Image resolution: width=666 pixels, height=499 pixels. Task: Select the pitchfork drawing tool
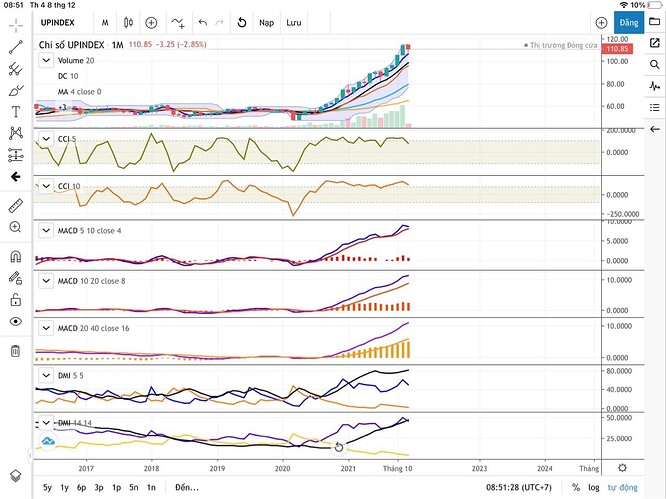pyautogui.click(x=16, y=69)
